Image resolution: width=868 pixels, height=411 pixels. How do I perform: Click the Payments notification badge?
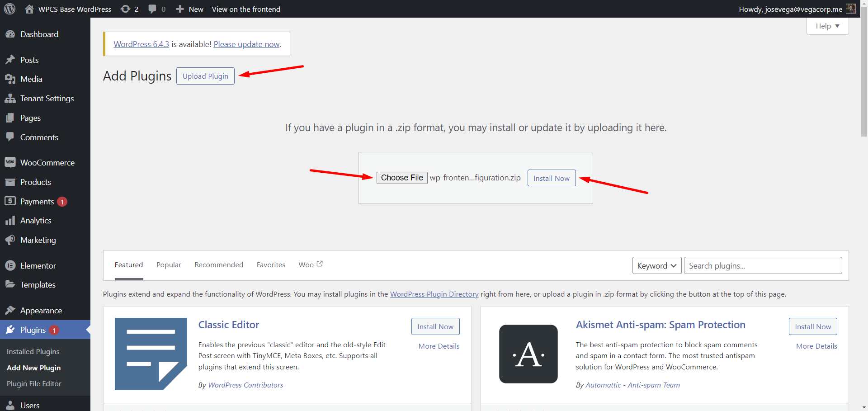click(x=62, y=202)
